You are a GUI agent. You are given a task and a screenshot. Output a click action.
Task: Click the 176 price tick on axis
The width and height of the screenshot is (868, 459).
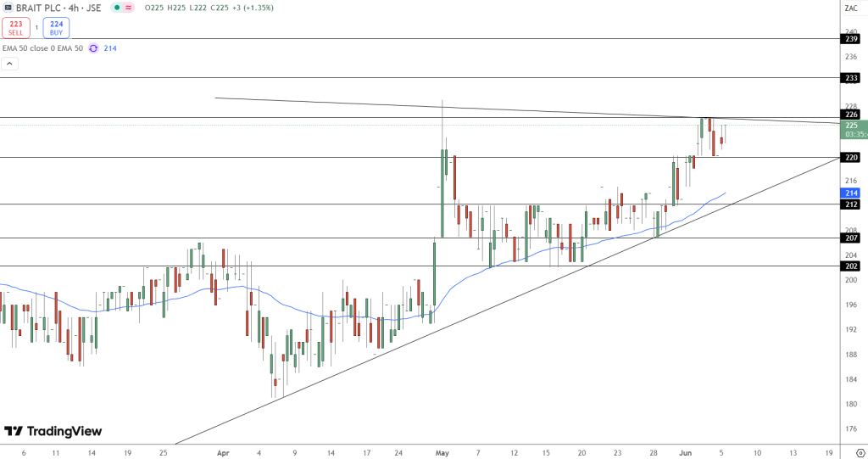(x=851, y=428)
